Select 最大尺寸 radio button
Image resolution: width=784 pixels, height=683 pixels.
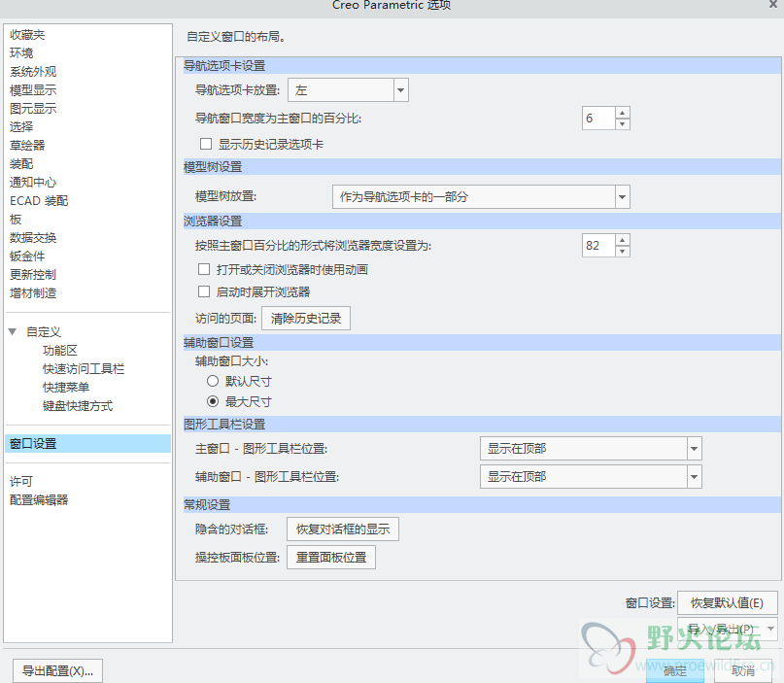pyautogui.click(x=213, y=401)
